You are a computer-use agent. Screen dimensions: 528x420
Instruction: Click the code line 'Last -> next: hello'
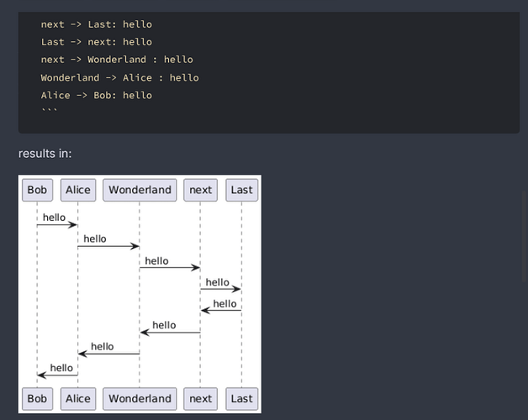point(97,42)
